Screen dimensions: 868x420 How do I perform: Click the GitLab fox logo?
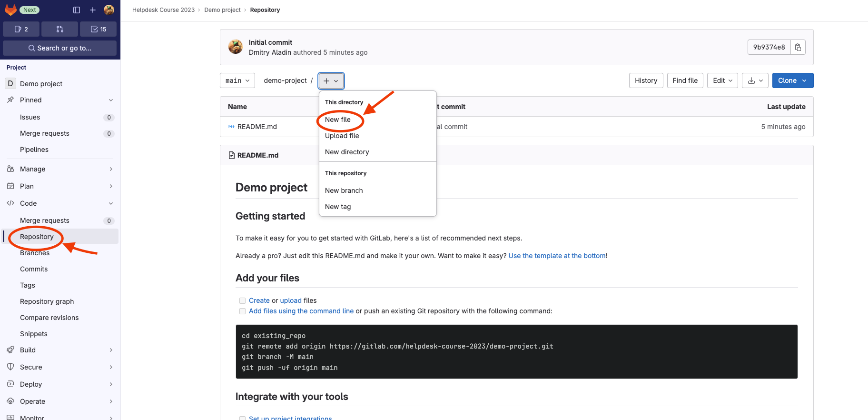(10, 10)
